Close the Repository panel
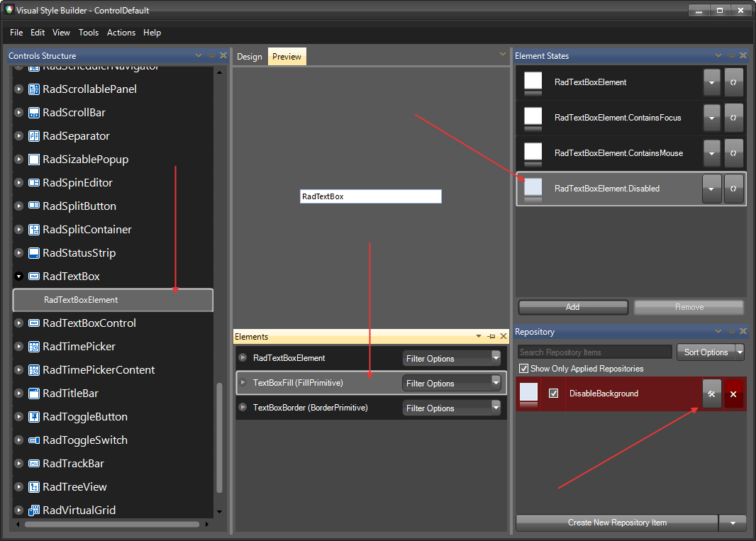 point(743,331)
